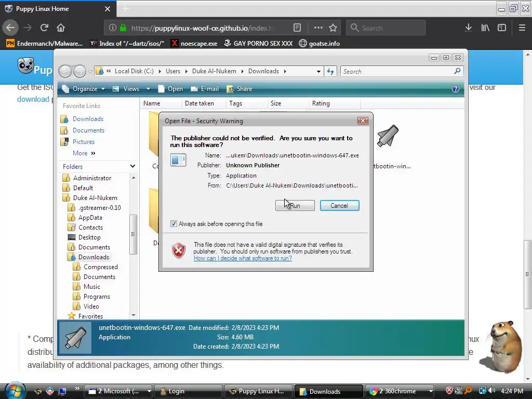Click E-mail in Explorer toolbar
Screen dimensions: 532x399
pyautogui.click(x=205, y=89)
